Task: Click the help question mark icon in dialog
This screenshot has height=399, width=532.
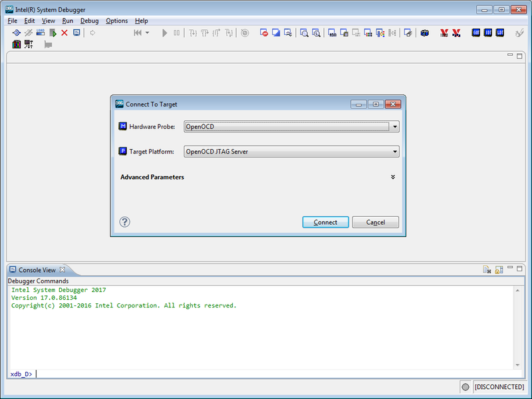Action: point(124,222)
